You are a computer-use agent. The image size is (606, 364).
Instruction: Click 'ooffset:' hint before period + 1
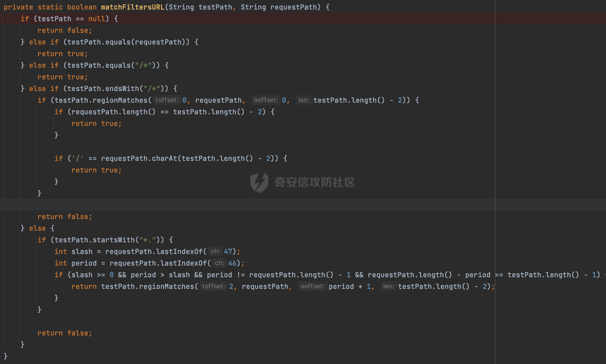point(313,286)
